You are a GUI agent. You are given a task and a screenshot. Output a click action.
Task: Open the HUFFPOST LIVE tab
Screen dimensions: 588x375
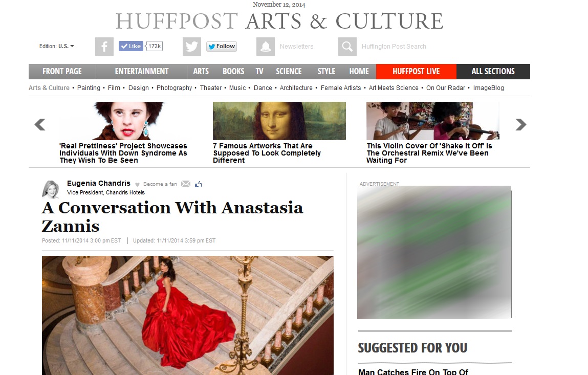click(x=416, y=71)
